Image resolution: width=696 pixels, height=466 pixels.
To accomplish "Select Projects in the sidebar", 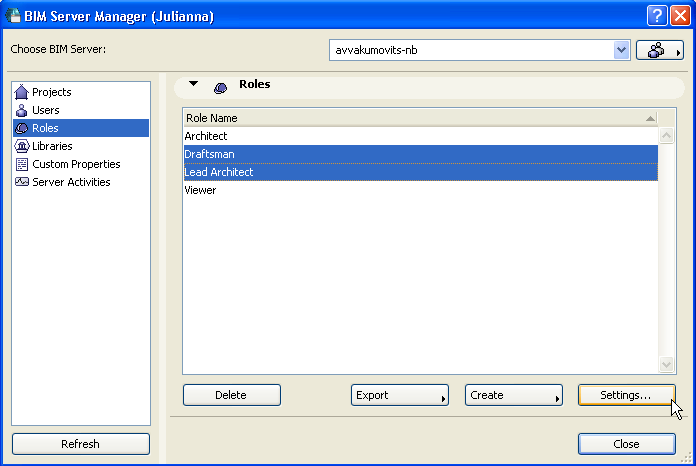I will tap(81, 92).
